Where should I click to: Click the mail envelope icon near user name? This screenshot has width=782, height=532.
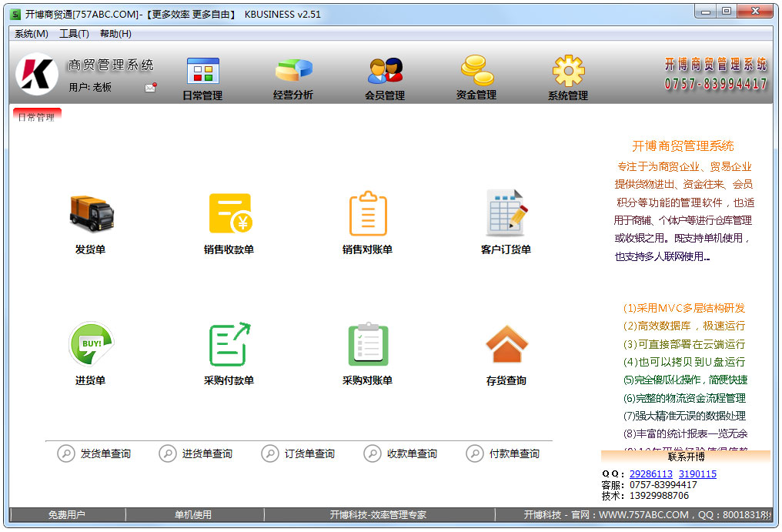point(150,88)
